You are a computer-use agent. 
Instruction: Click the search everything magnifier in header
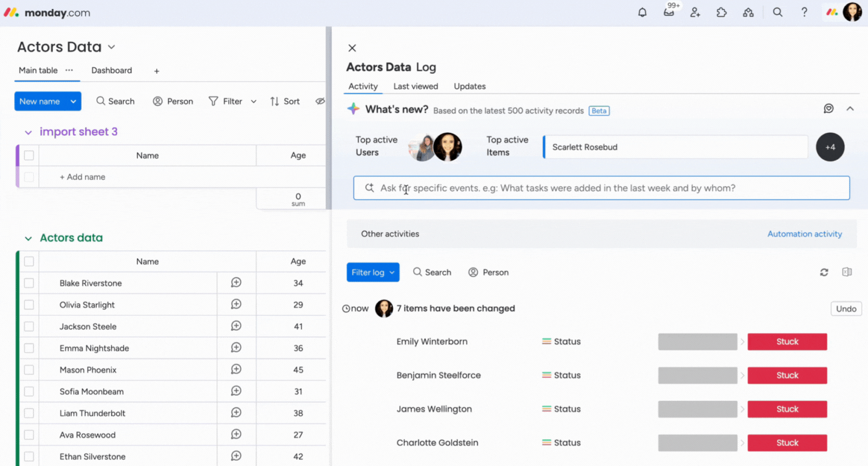click(777, 12)
